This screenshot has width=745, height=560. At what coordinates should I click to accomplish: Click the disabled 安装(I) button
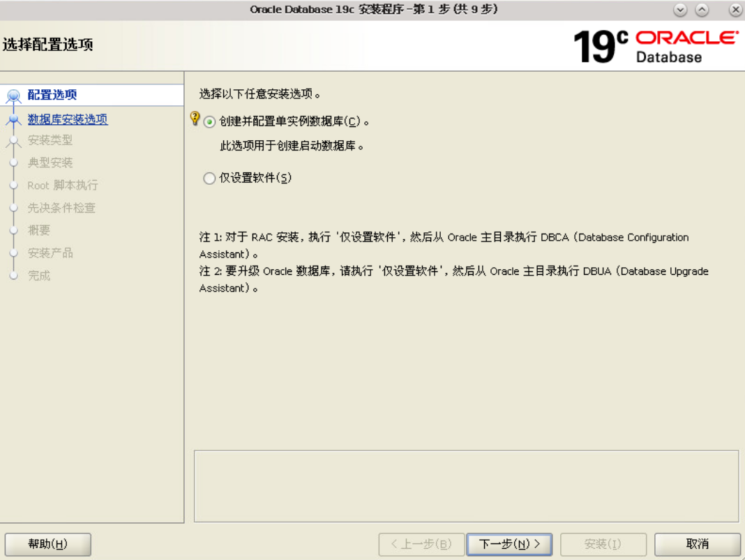click(603, 544)
